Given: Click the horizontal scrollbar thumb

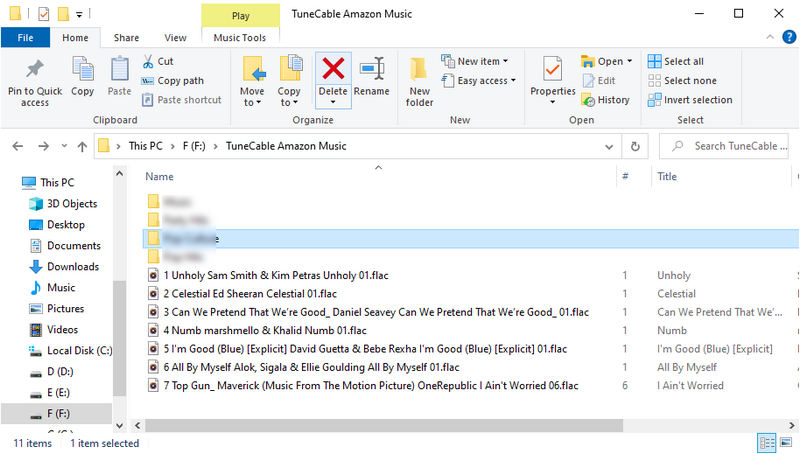Looking at the screenshot, I should [x=384, y=425].
